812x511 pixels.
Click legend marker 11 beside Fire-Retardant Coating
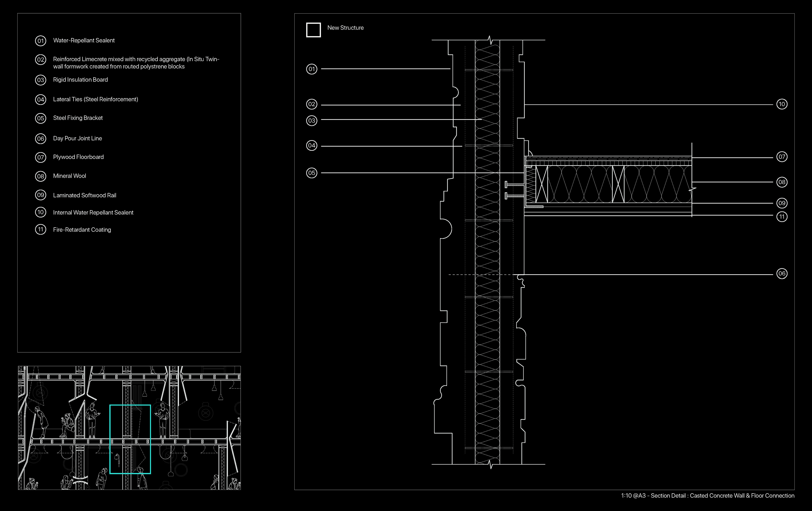40,230
